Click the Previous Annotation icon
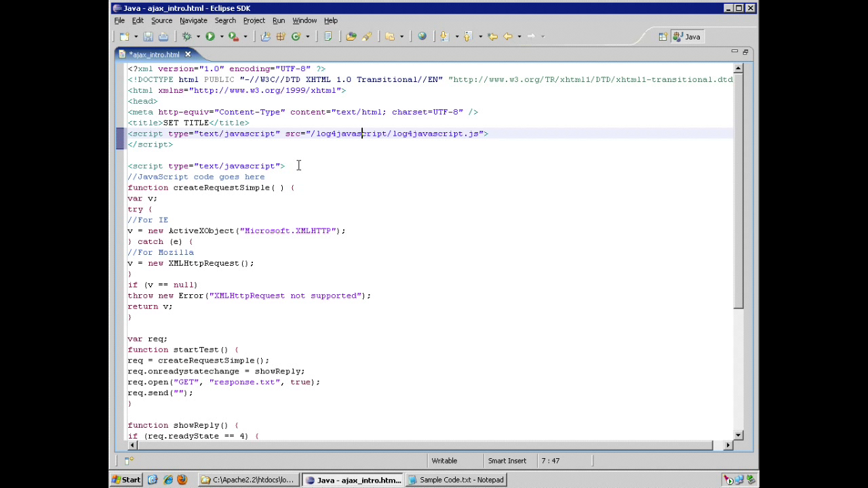 (x=468, y=37)
